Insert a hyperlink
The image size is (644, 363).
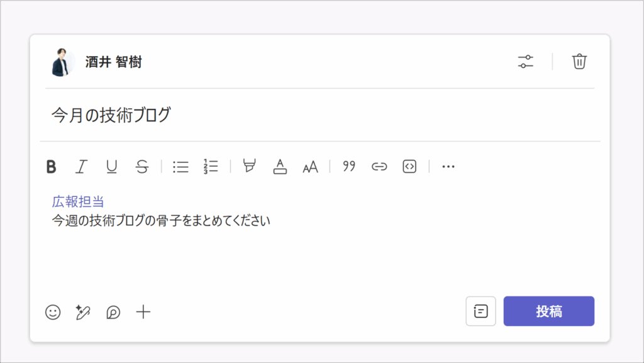point(379,167)
